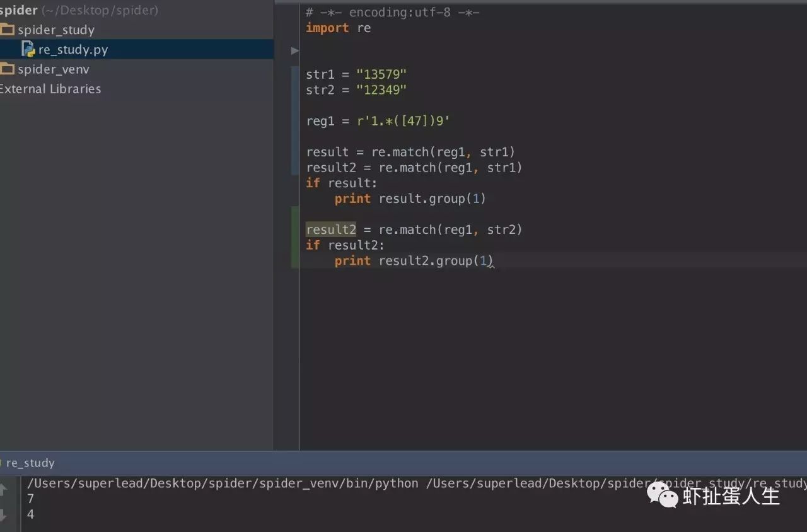Click highlighted result2 in 'result2 = re.match(reg1, str2)'
The width and height of the screenshot is (807, 532).
(331, 229)
